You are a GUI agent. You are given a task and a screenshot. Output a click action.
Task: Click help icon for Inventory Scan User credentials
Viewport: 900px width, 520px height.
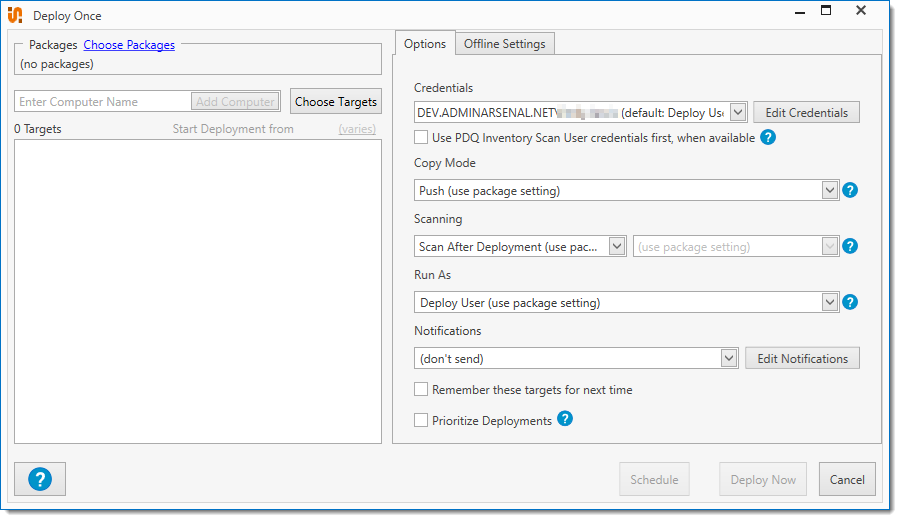coord(768,137)
